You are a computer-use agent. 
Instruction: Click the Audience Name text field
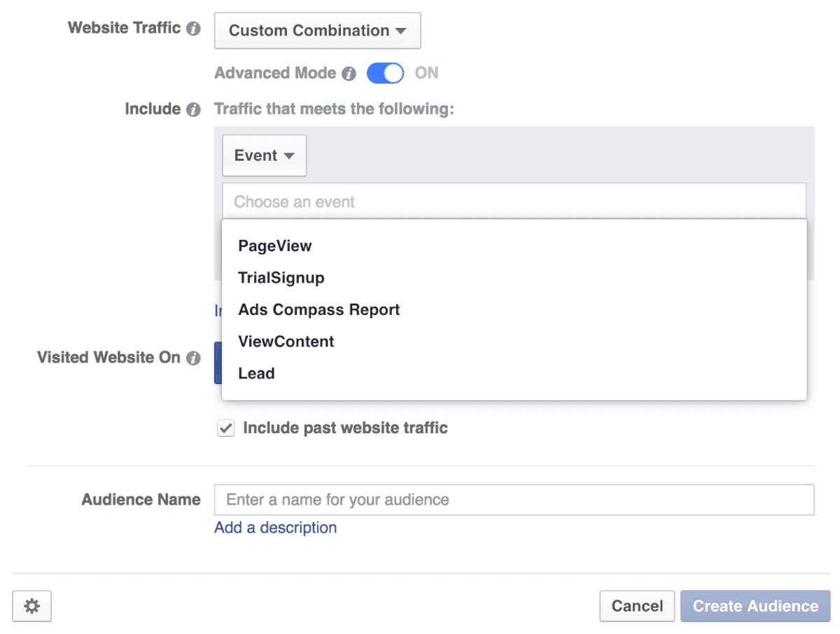click(x=514, y=500)
